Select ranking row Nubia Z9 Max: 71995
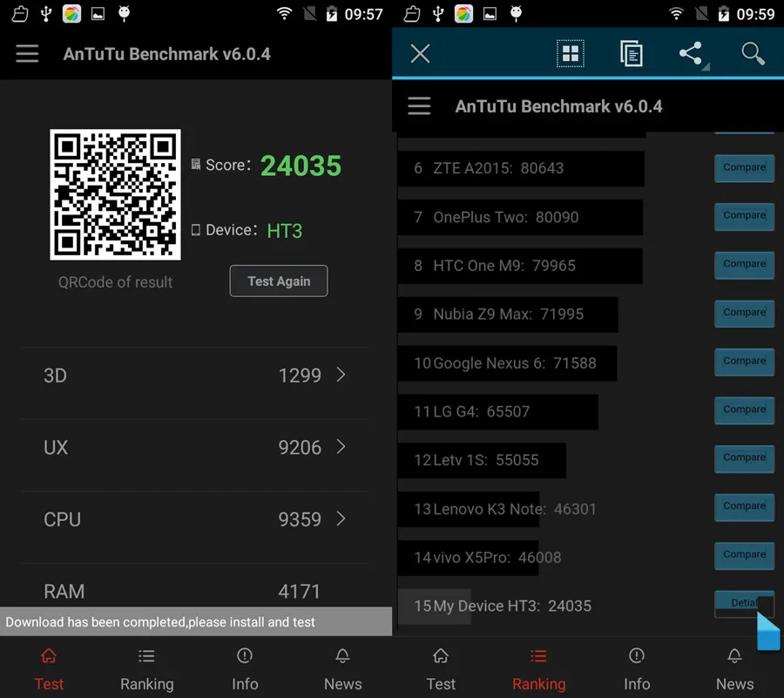Image resolution: width=784 pixels, height=698 pixels. point(508,314)
